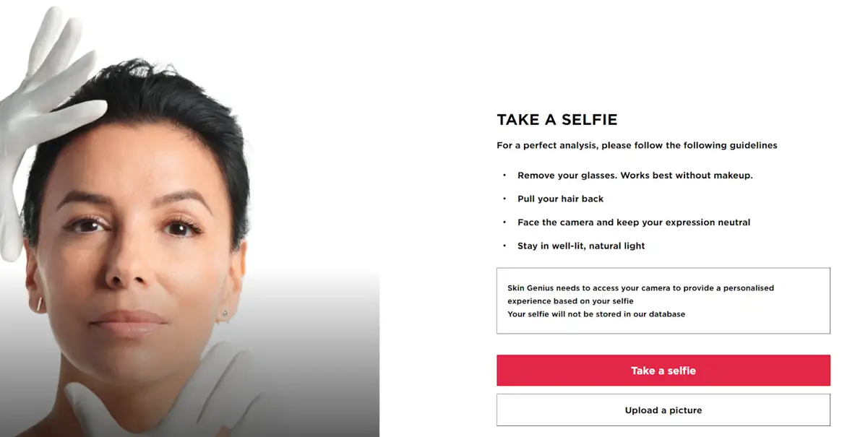
Task: Click the selfie will not be stored line
Action: (596, 314)
